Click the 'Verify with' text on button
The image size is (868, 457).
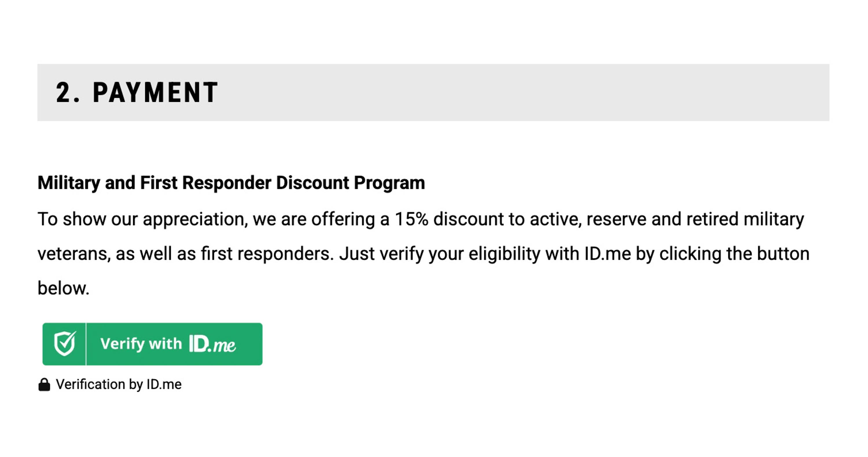point(141,344)
